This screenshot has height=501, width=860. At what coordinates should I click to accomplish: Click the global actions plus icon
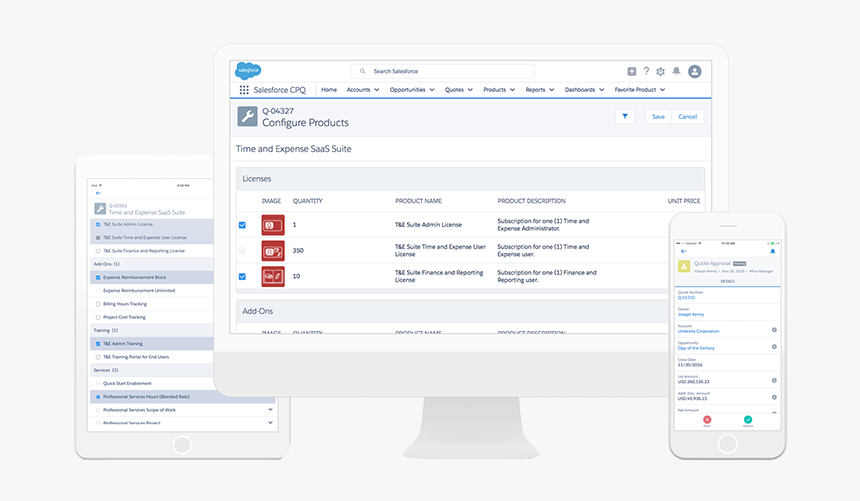tap(631, 71)
